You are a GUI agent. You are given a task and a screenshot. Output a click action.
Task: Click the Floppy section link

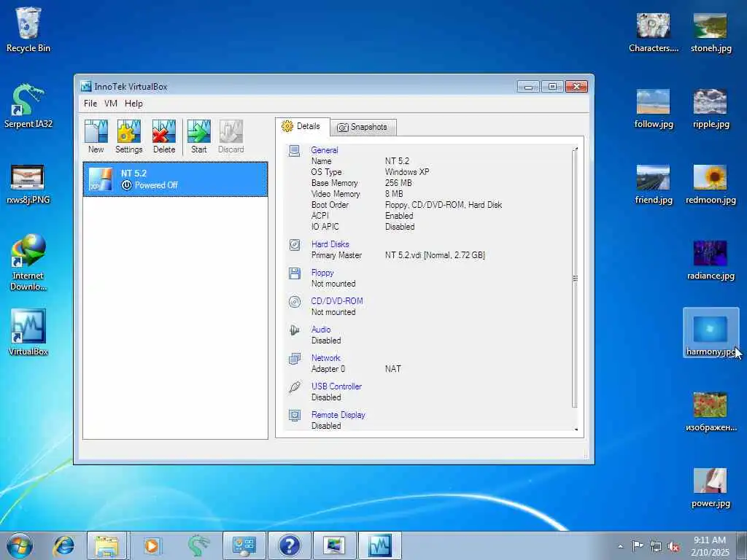[x=322, y=273]
